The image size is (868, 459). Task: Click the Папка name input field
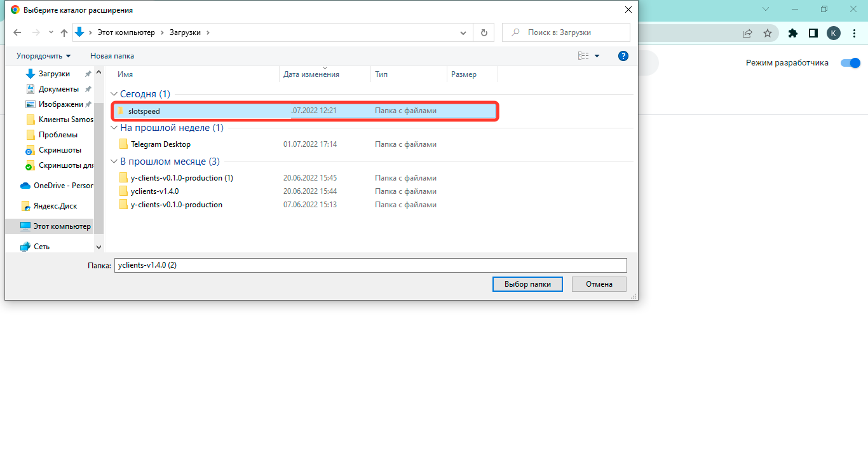pyautogui.click(x=370, y=265)
